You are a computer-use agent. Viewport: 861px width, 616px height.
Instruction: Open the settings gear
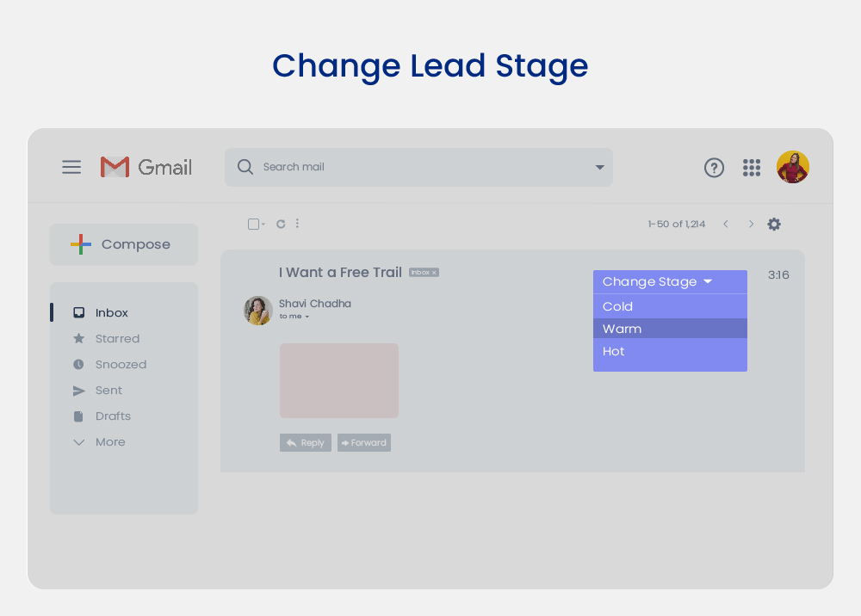pos(774,224)
